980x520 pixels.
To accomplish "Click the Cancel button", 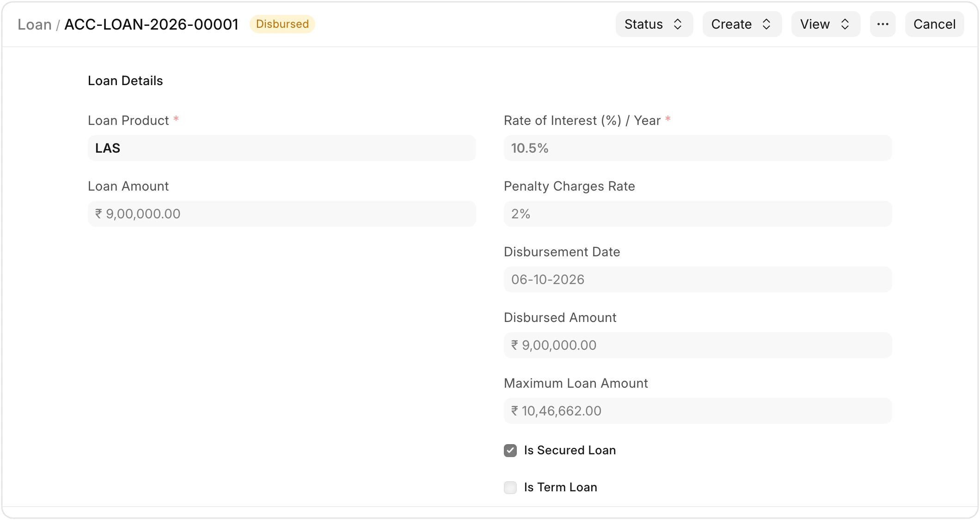I will tap(934, 24).
